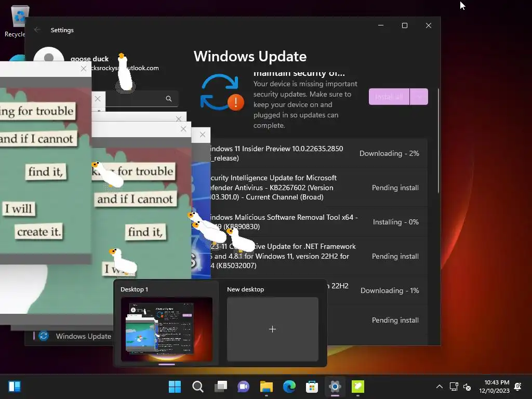The width and height of the screenshot is (532, 399).
Task: Click 'create it.' in the goose poem window
Action: coord(38,232)
